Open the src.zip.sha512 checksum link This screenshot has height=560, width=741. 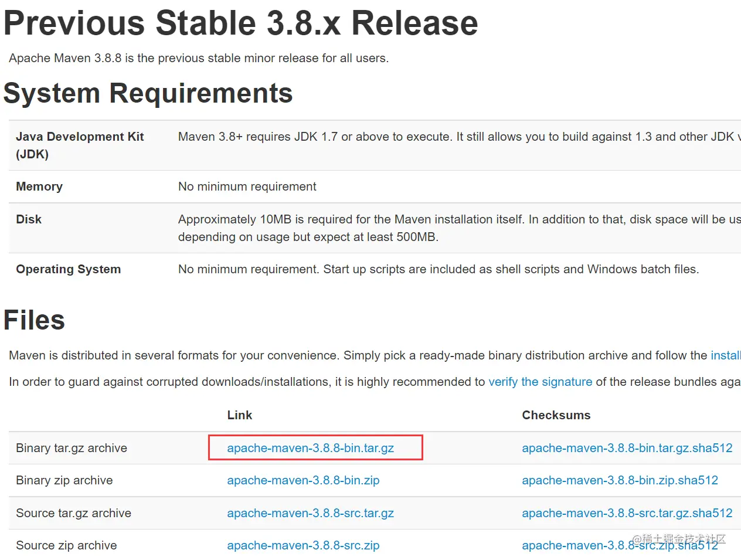620,545
